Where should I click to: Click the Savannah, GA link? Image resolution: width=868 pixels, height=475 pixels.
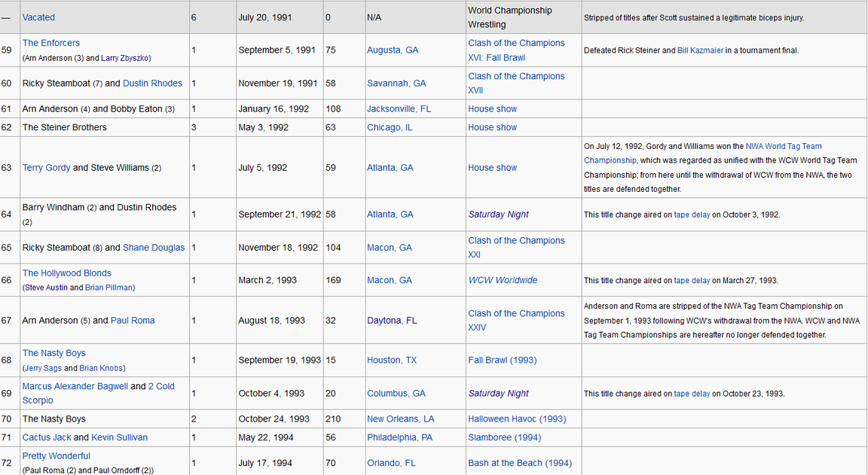396,83
